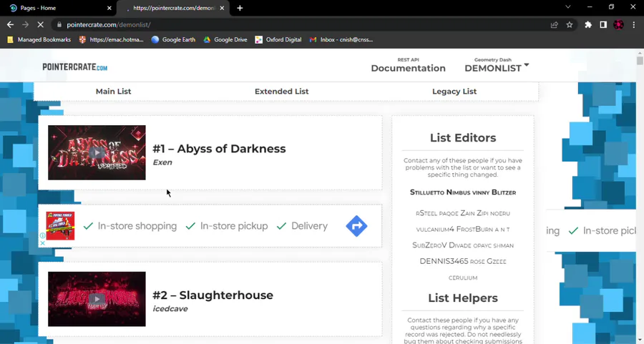Play the Slaughterhouse video thumbnail
The height and width of the screenshot is (344, 644).
click(x=97, y=299)
